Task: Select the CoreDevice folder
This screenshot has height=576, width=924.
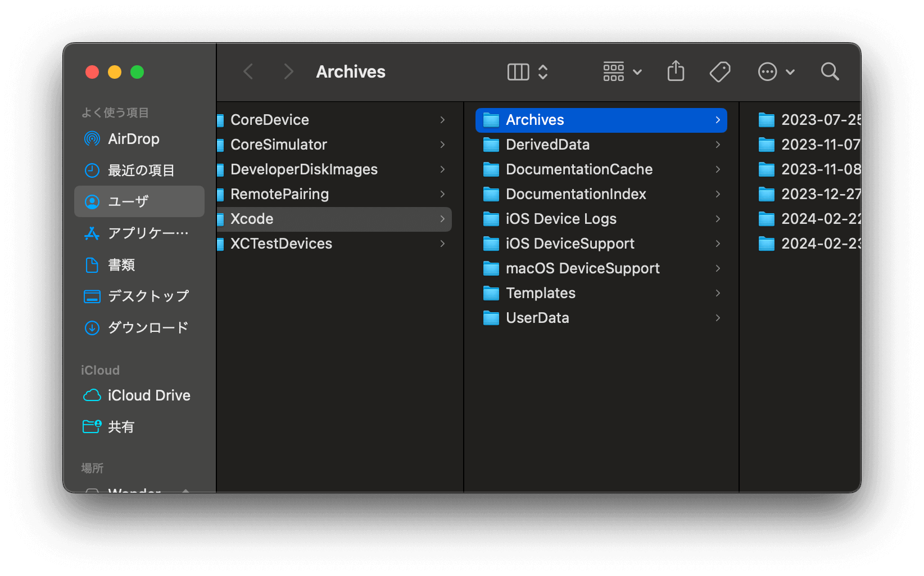Action: (334, 120)
